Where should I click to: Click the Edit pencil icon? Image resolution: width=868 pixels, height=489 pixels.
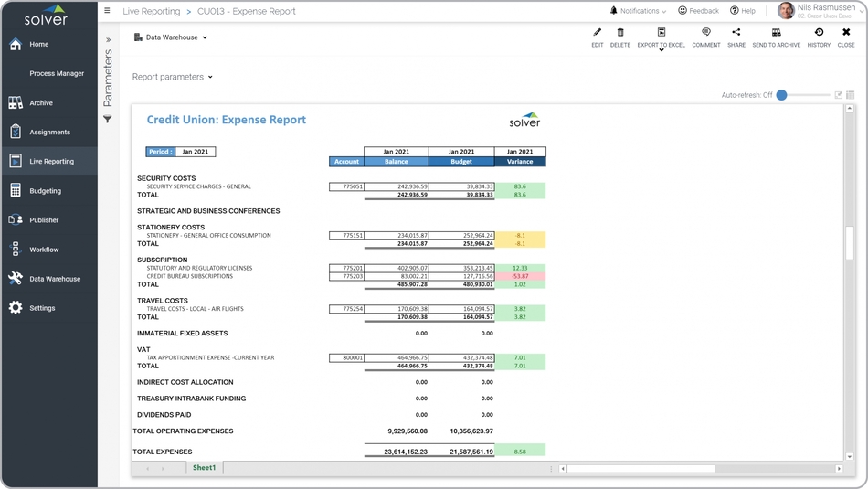pos(597,33)
